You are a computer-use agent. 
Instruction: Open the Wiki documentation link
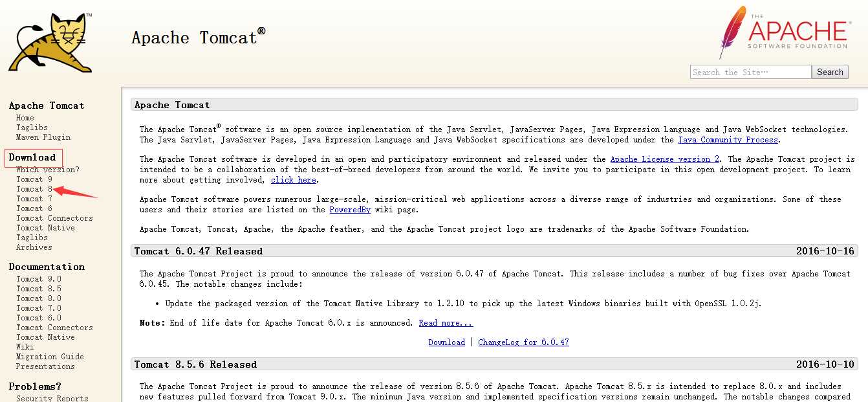pyautogui.click(x=25, y=347)
